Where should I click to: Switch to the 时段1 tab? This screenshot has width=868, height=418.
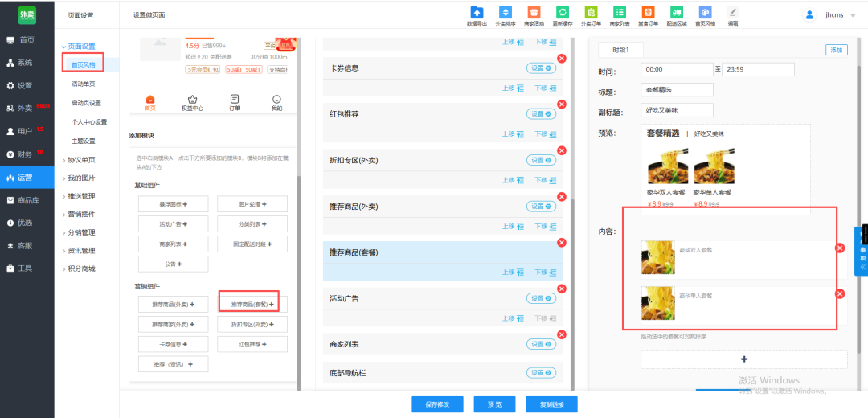(x=620, y=50)
